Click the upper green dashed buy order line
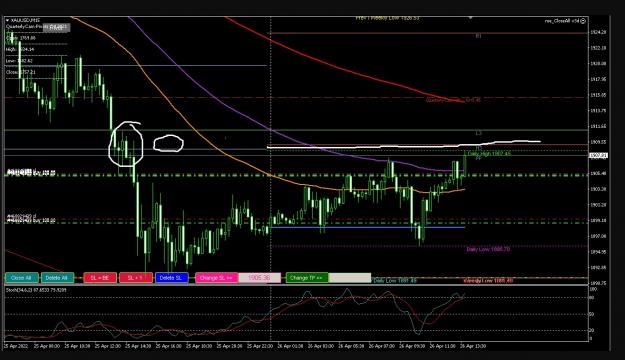This screenshot has width=625, height=360. (x=296, y=175)
